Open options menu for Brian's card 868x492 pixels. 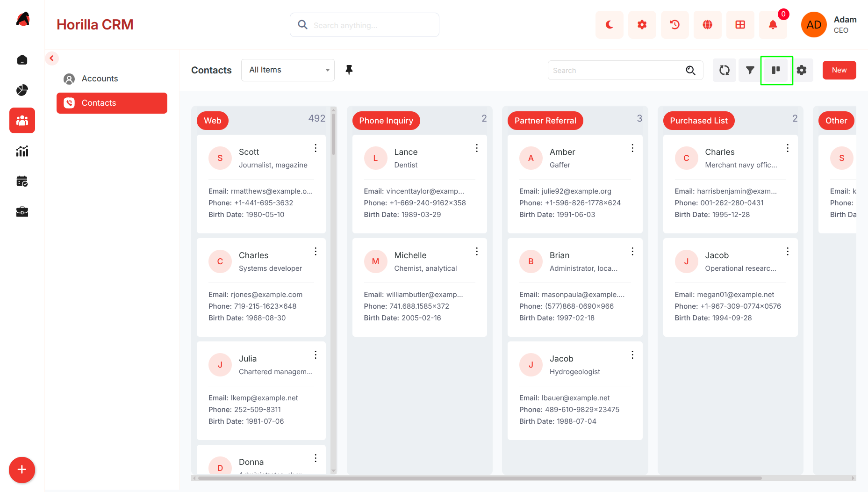tap(632, 251)
